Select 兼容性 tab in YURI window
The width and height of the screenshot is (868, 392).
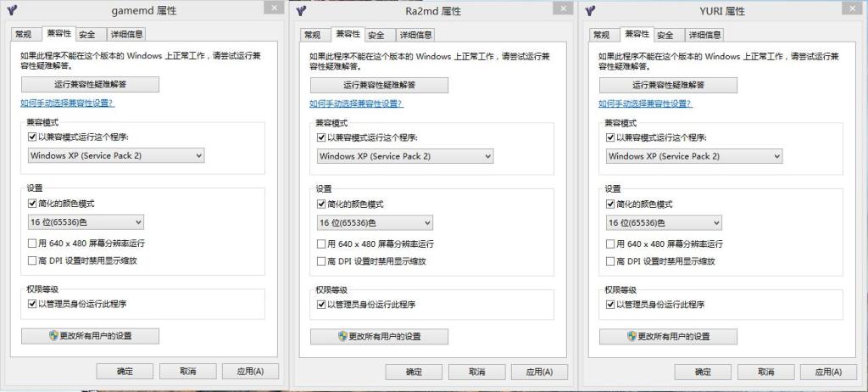(x=637, y=33)
